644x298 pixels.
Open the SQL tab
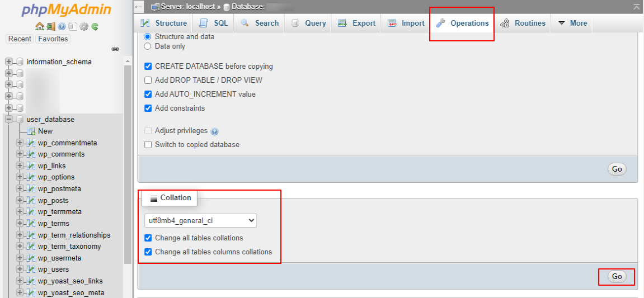(x=214, y=23)
